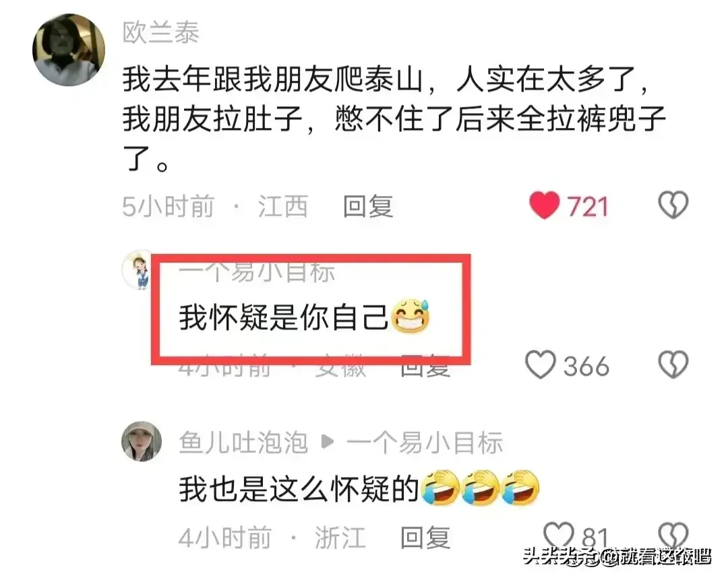Viewport: 728px width, 582px height.
Task: Select text 我也是这么怀疑的
Action: (299, 489)
